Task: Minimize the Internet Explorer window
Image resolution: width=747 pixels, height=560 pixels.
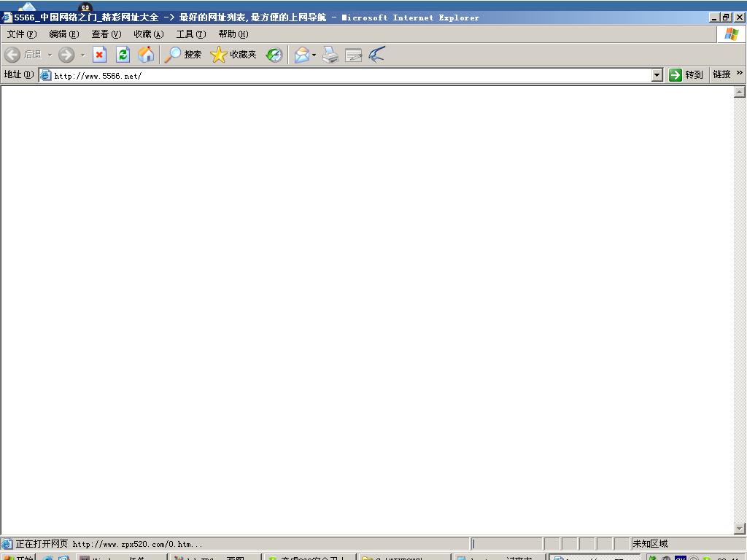Action: [713, 17]
